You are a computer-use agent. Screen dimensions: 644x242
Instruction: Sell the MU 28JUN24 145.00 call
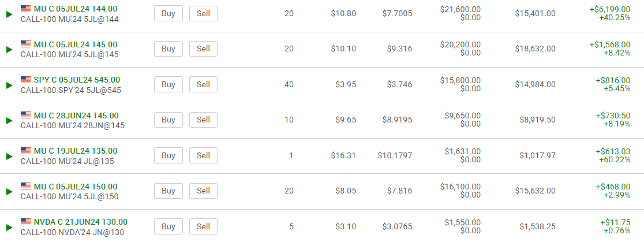point(203,120)
